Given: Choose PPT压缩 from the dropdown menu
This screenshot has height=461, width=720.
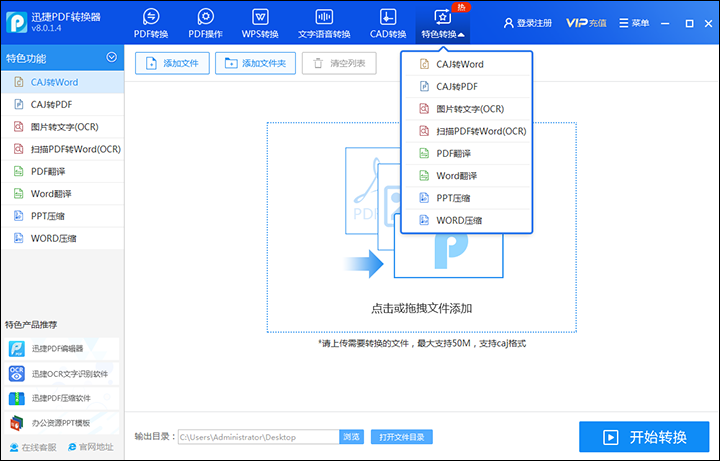Looking at the screenshot, I should click(467, 198).
